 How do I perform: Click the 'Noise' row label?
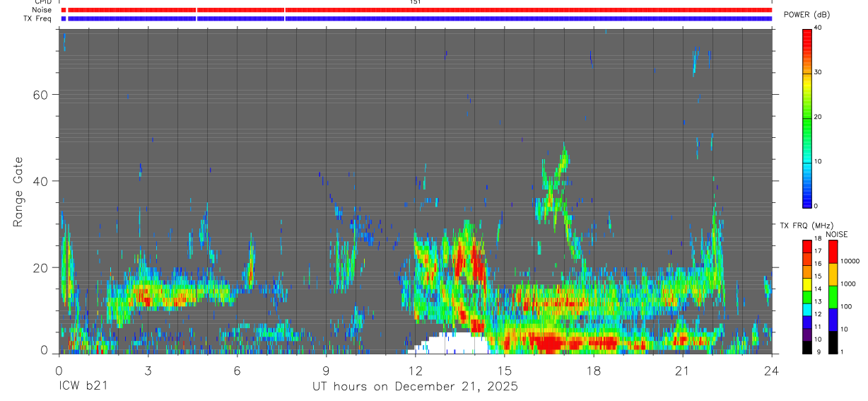coord(42,10)
